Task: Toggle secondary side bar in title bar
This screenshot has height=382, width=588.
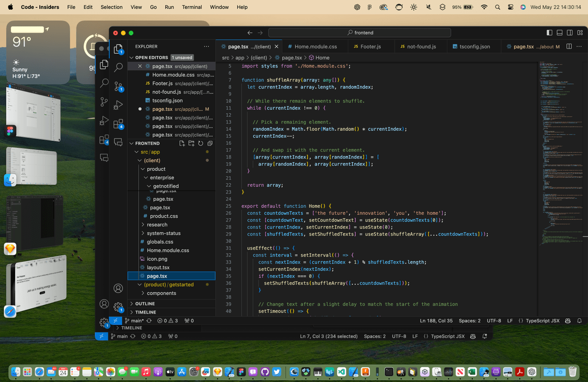Action: (x=570, y=33)
